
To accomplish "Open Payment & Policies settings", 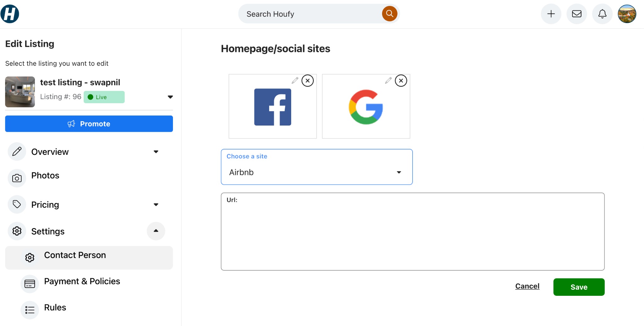I will [82, 281].
